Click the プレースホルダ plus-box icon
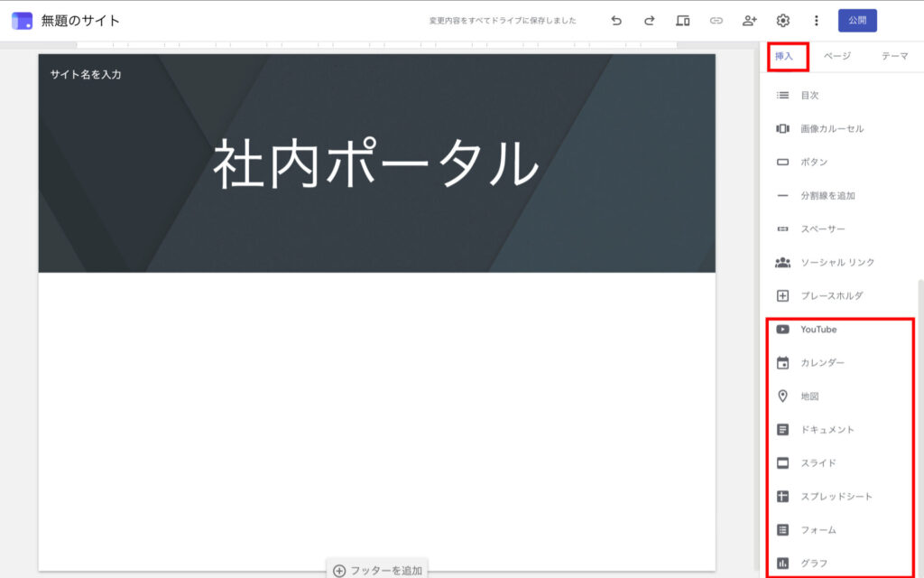 (782, 295)
